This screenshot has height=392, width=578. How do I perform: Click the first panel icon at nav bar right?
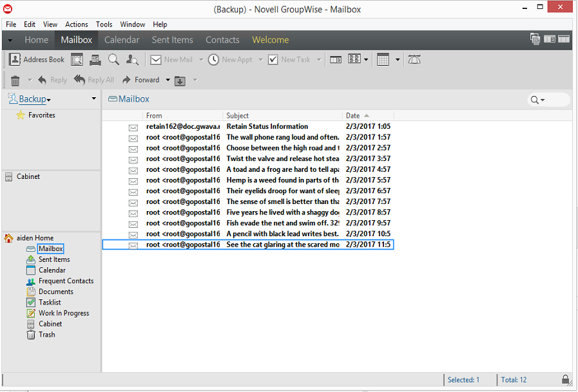pos(535,39)
